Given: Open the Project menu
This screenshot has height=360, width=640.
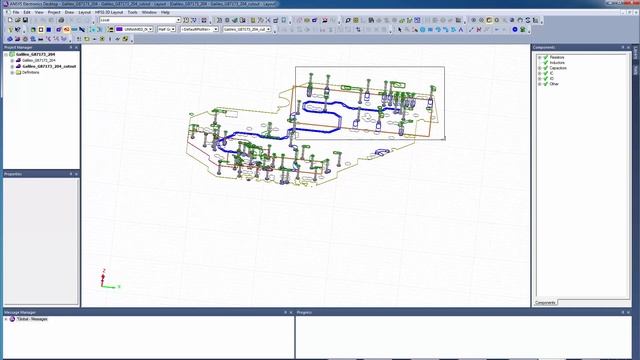Looking at the screenshot, I should pos(54,12).
